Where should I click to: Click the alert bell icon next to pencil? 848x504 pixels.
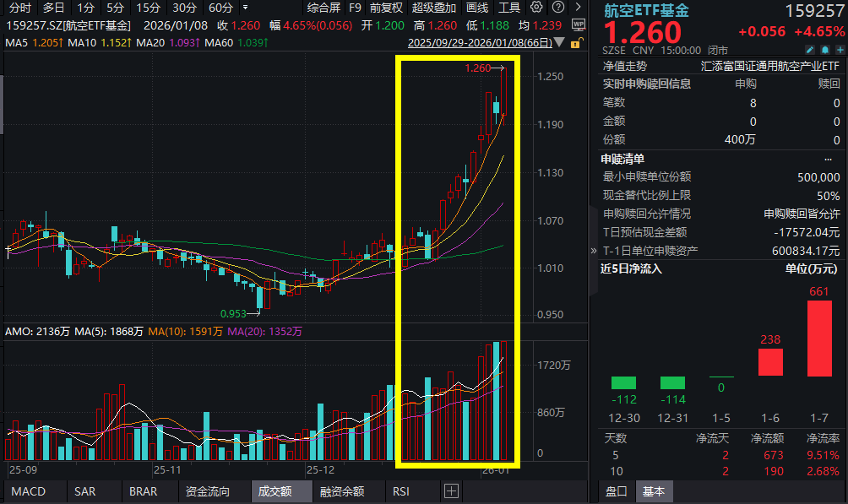(824, 50)
